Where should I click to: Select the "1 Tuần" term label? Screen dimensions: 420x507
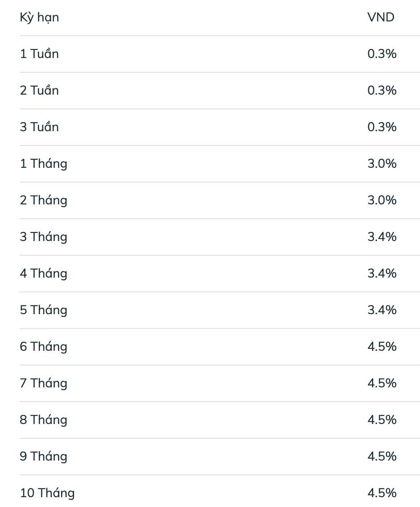39,54
